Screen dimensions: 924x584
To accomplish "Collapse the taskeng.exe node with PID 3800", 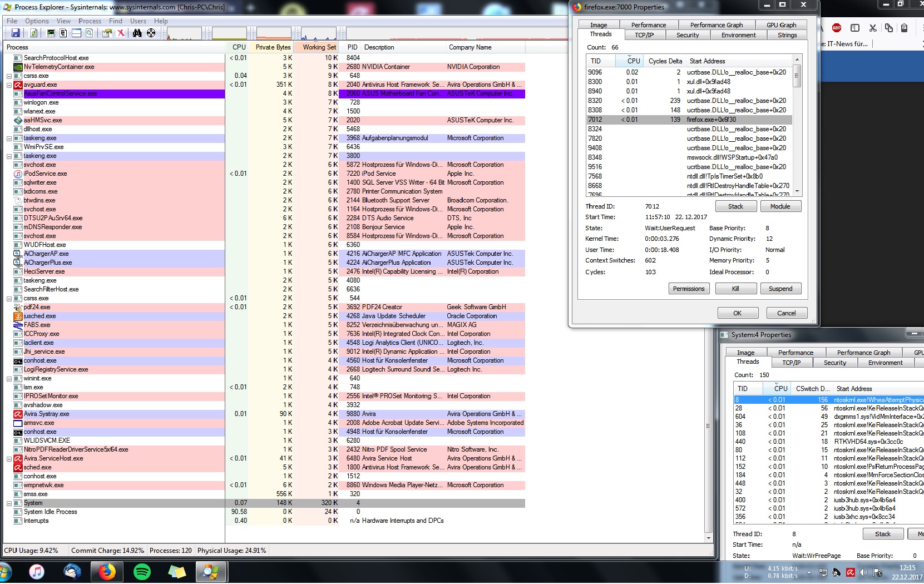I will coord(9,156).
